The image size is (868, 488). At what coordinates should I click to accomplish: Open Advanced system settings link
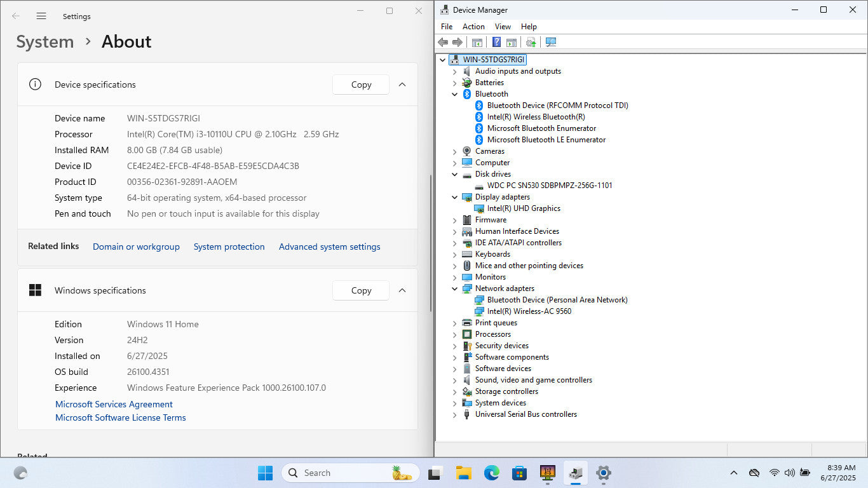tap(330, 247)
